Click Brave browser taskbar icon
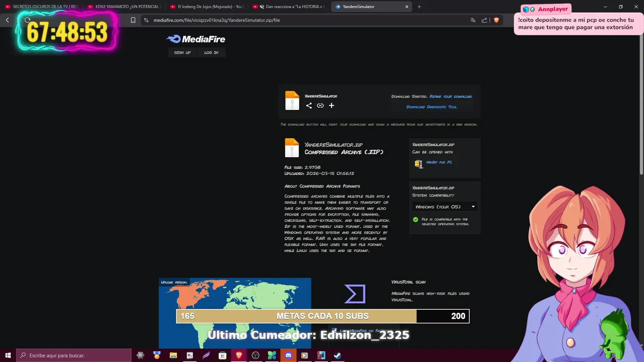The width and height of the screenshot is (644, 362). coord(239,355)
